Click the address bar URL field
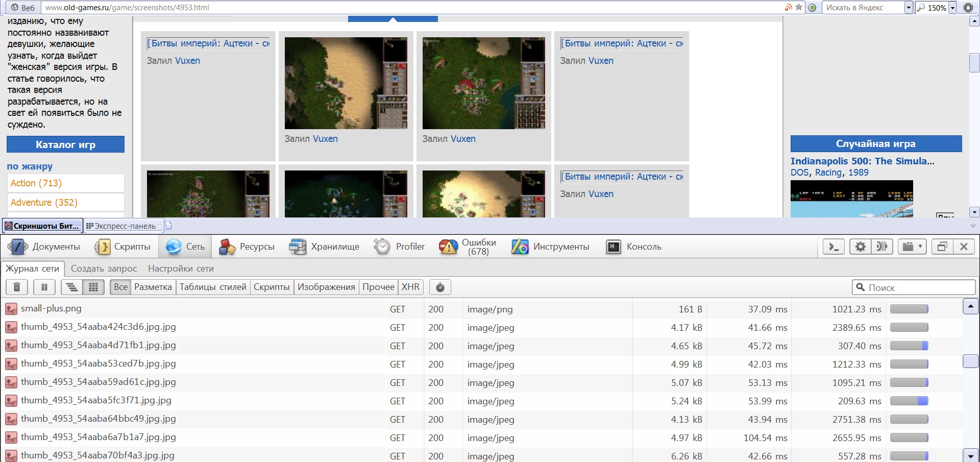The width and height of the screenshot is (980, 462). pyautogui.click(x=411, y=8)
